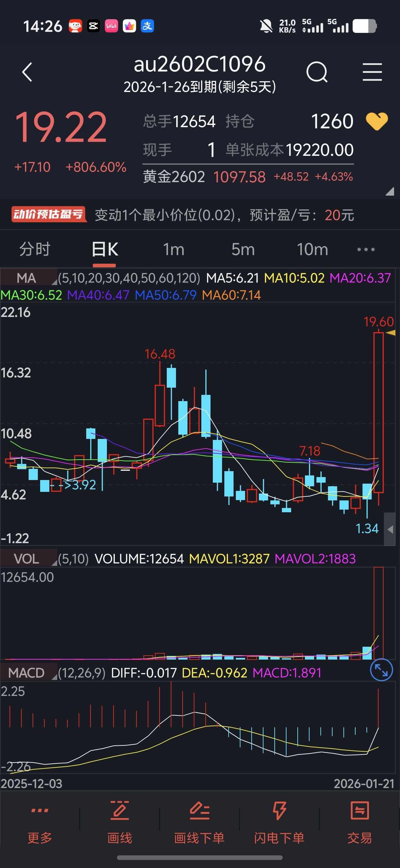This screenshot has width=400, height=868.
Task: Expand the MA indicator selector
Action: point(29,277)
